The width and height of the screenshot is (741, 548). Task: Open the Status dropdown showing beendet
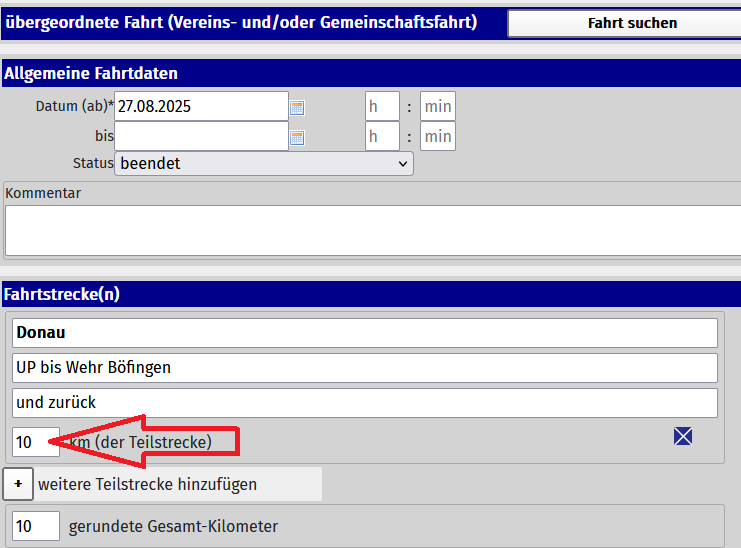coord(264,164)
